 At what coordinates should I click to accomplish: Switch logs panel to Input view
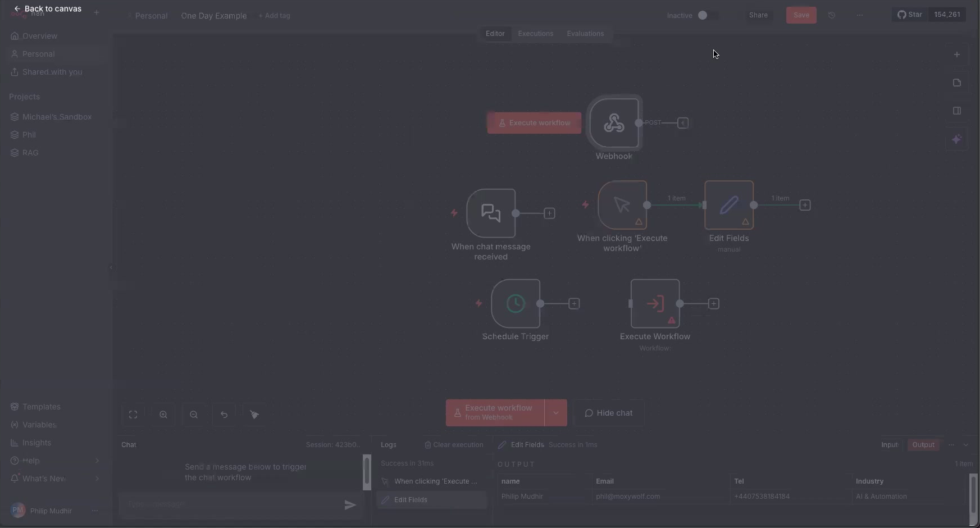click(x=890, y=444)
